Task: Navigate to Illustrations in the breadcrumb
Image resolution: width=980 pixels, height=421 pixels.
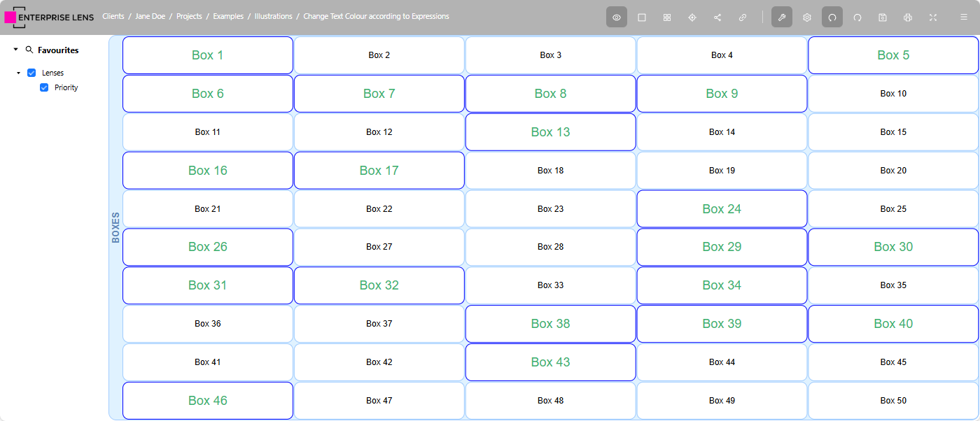Action: click(x=273, y=16)
